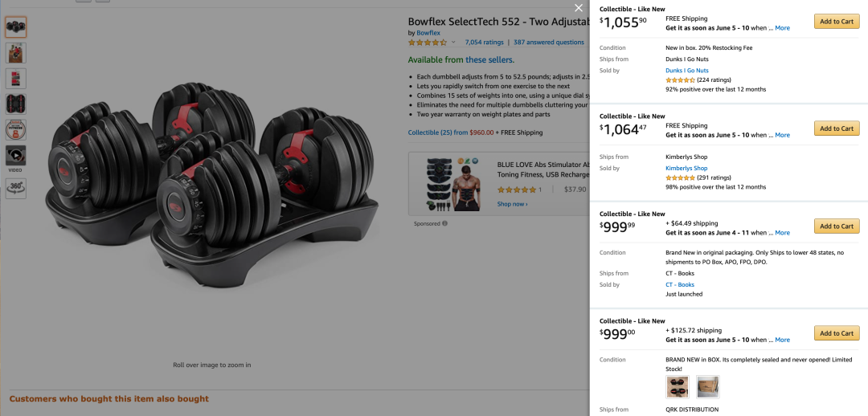Open the Sponsored ad info icon
Screen dimensions: 868x416
[444, 224]
